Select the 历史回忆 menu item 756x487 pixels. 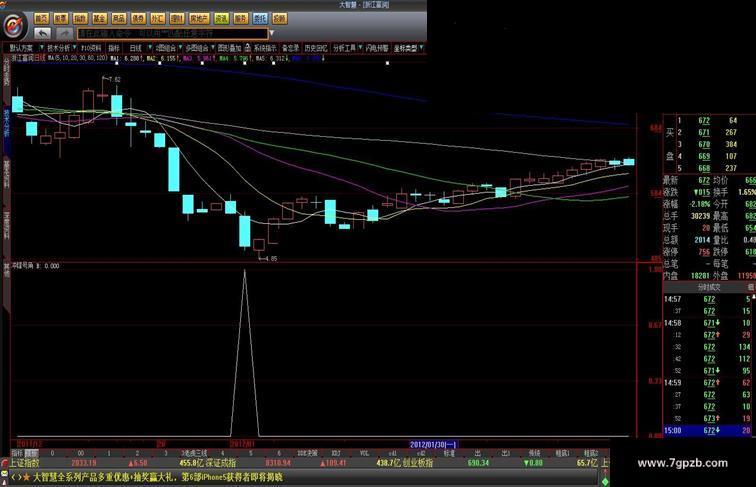pos(316,48)
